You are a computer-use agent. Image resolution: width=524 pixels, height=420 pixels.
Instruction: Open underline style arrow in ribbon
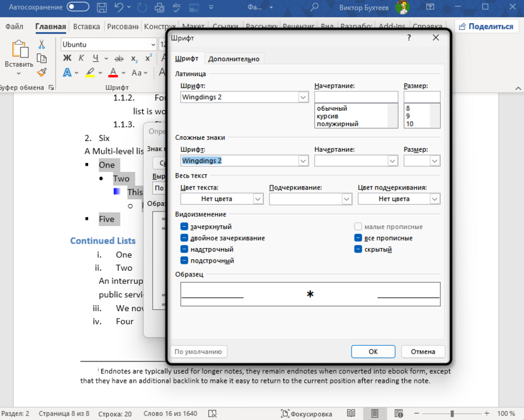tap(106, 59)
